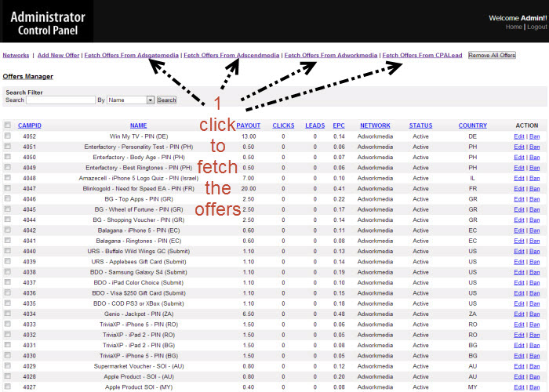Sort by NETWORK column header
549x392 pixels.
(x=375, y=125)
